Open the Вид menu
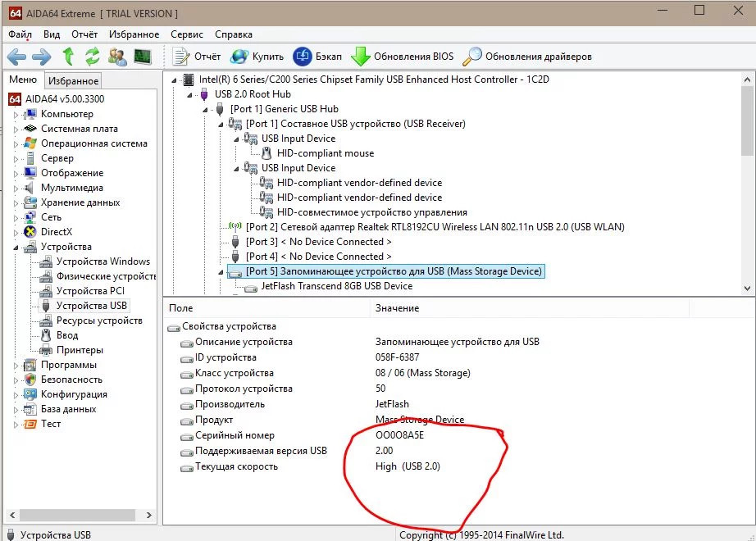This screenshot has height=541, width=756. pos(52,34)
